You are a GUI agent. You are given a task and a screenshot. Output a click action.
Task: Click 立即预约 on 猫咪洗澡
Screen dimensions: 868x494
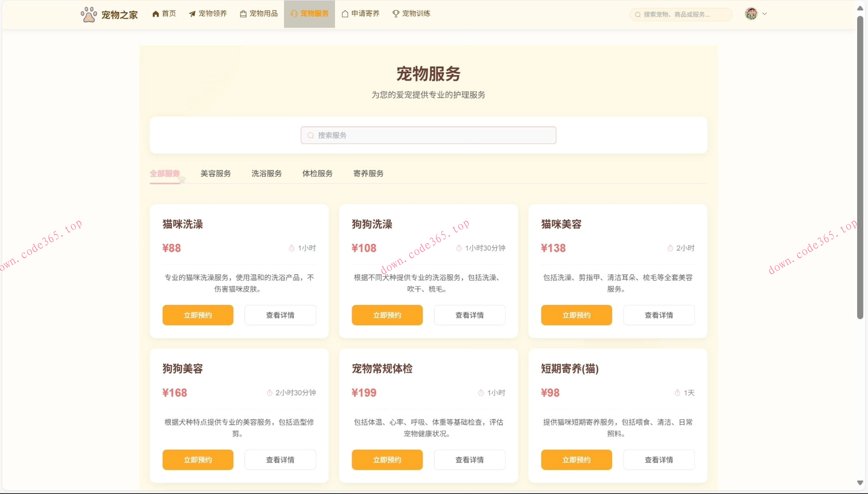198,315
